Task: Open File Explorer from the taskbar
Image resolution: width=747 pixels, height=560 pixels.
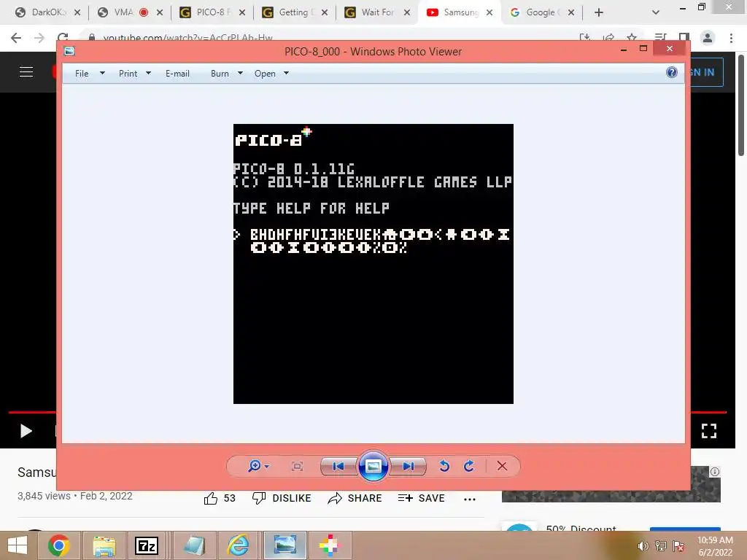Action: (104, 545)
